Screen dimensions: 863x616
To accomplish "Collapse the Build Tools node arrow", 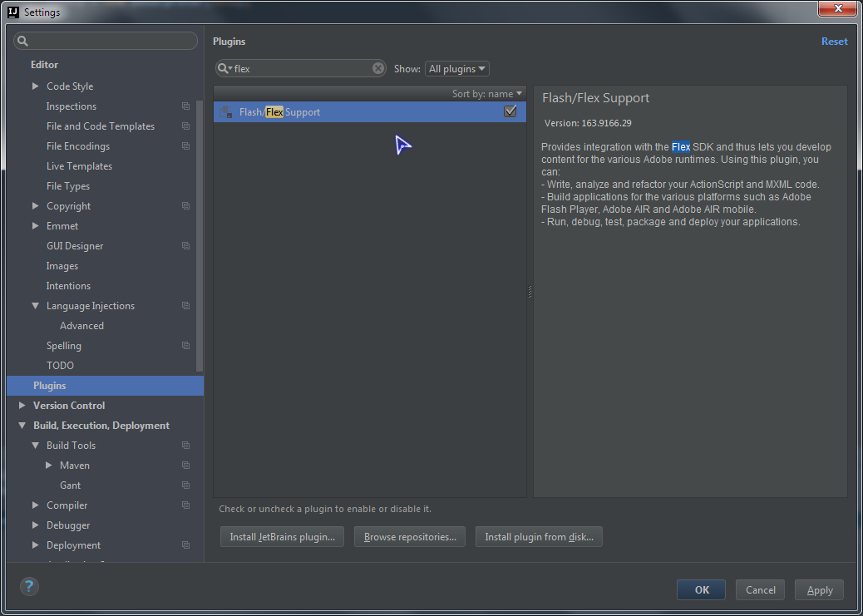I will click(35, 446).
